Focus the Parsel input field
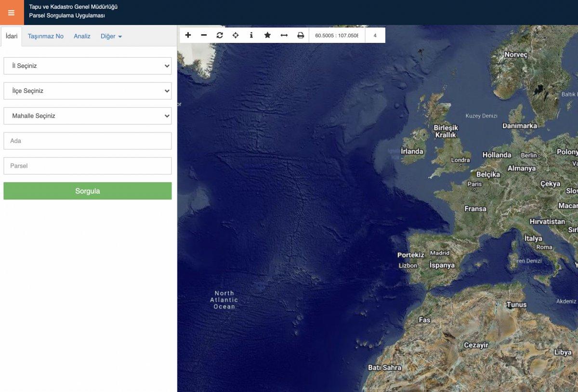The image size is (578, 392). point(87,166)
